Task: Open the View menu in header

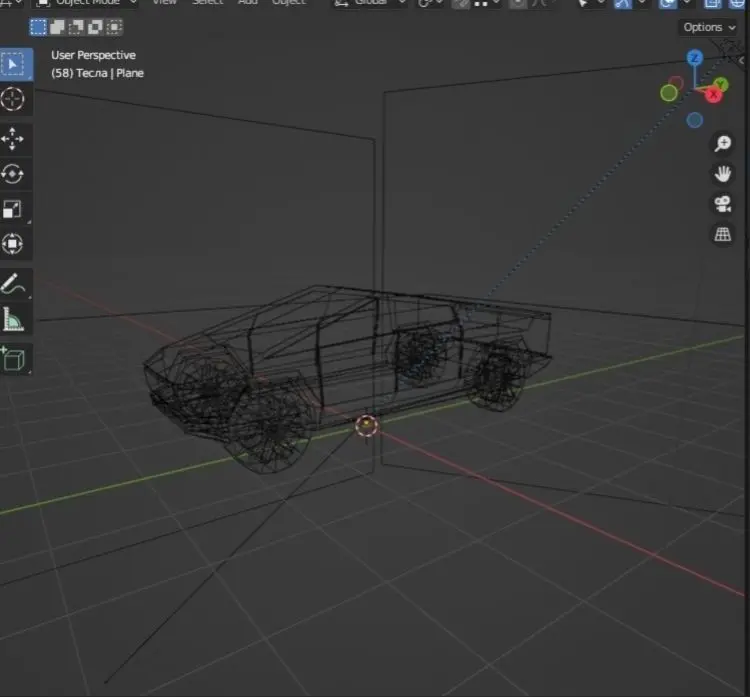Action: tap(164, 3)
